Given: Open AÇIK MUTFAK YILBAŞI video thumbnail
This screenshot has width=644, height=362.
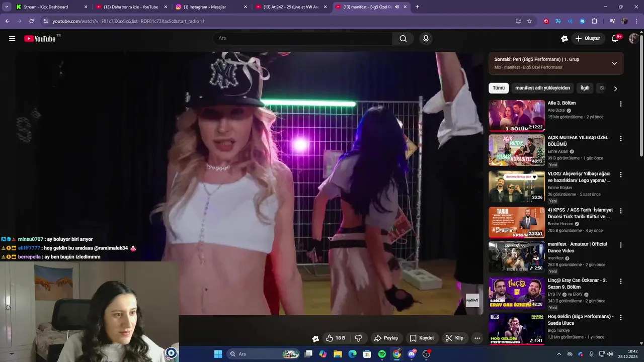Looking at the screenshot, I should (517, 150).
